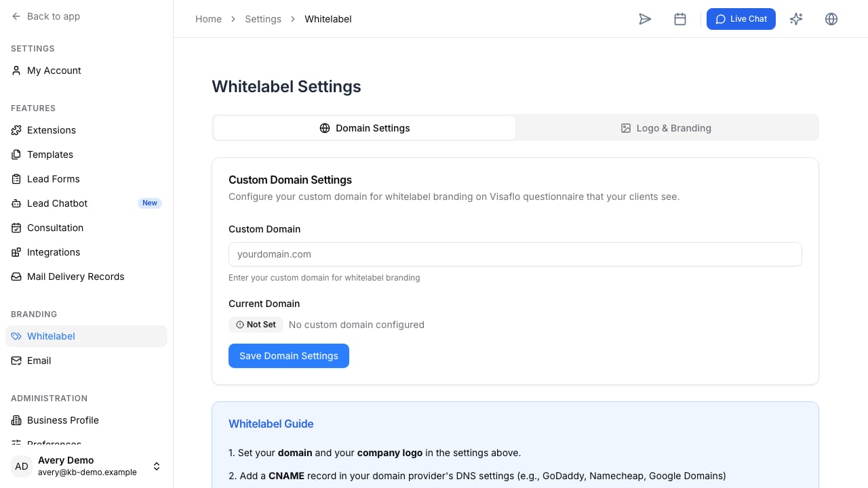Open Mail Delivery Records in the sidebar
This screenshot has height=488, width=868.
tap(86, 277)
